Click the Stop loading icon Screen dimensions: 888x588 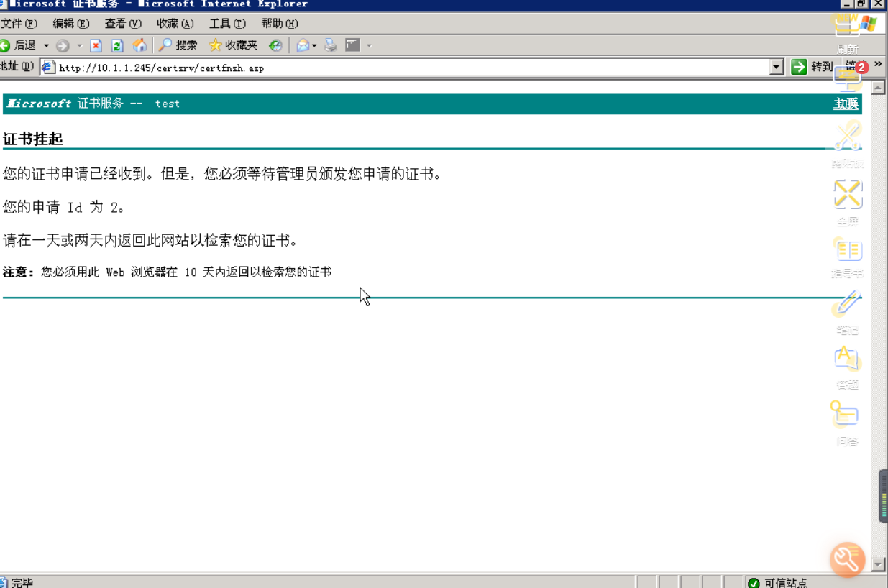click(96, 46)
